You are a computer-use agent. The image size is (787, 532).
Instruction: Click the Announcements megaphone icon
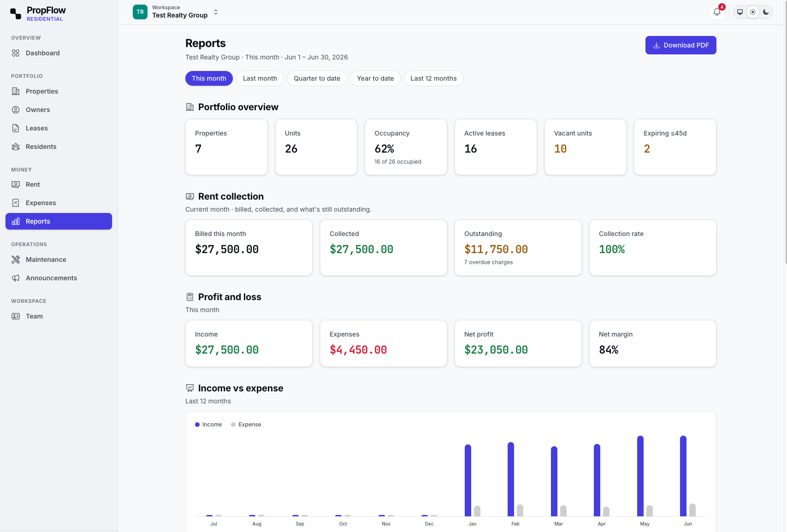(16, 278)
